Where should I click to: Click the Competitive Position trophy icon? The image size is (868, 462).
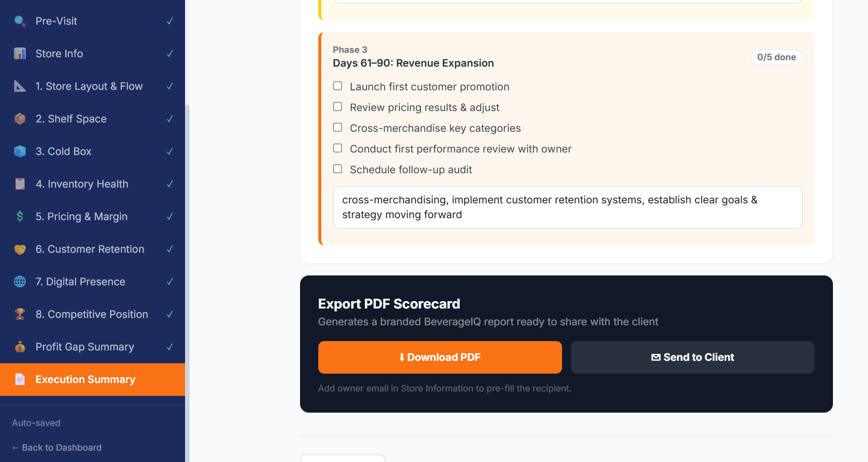pos(20,314)
